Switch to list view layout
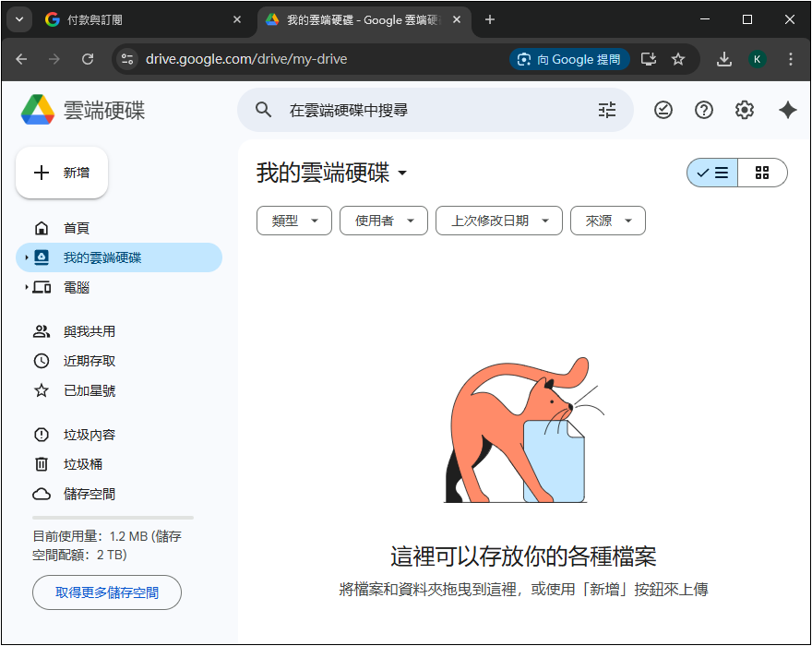Viewport: 812px width, 646px height. (x=712, y=173)
